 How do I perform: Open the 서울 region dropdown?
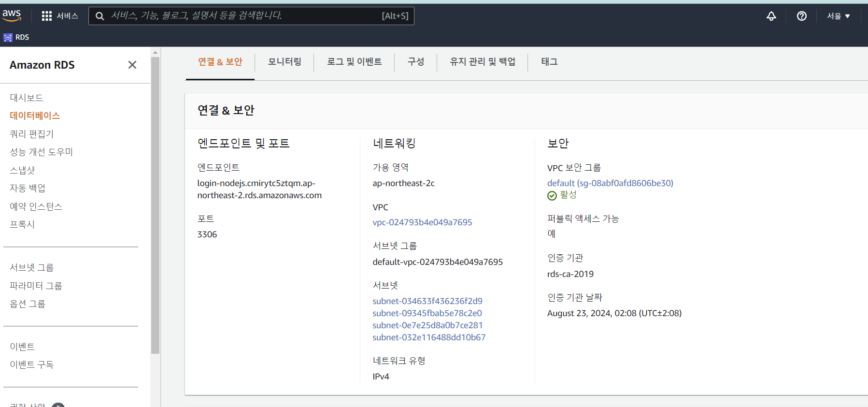click(838, 16)
